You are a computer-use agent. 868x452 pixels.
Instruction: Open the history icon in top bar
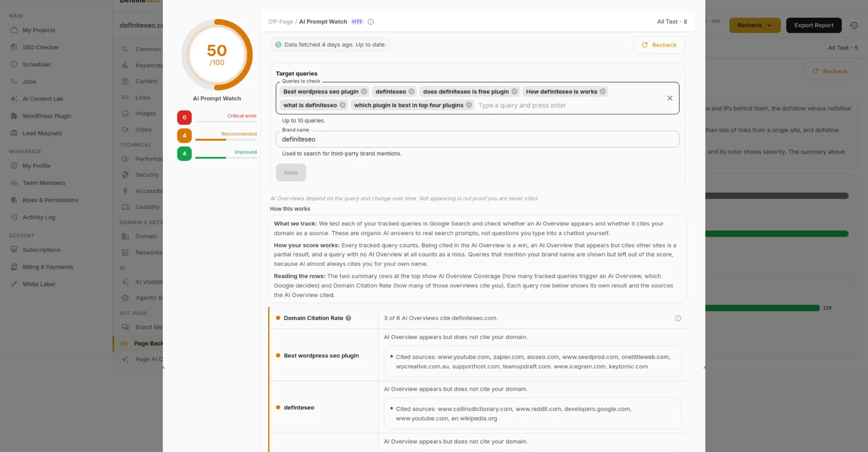point(854,26)
